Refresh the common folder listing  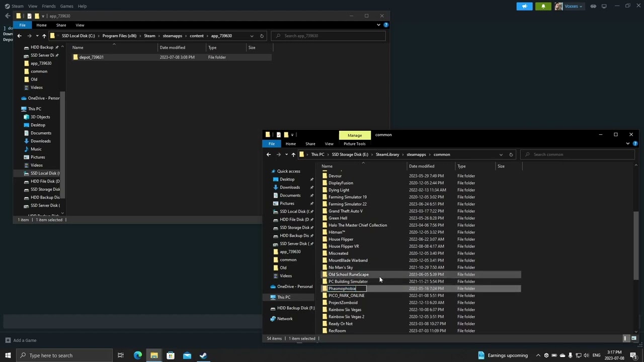(511, 154)
